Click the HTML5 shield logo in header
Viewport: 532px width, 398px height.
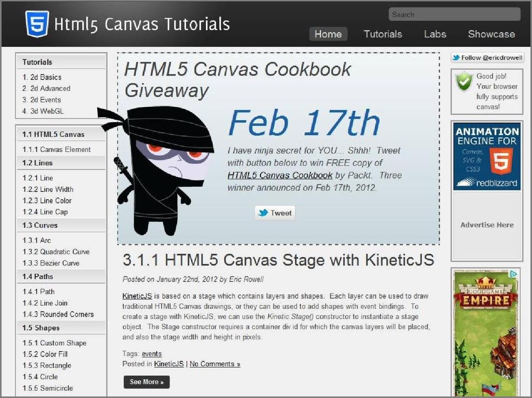pos(37,24)
